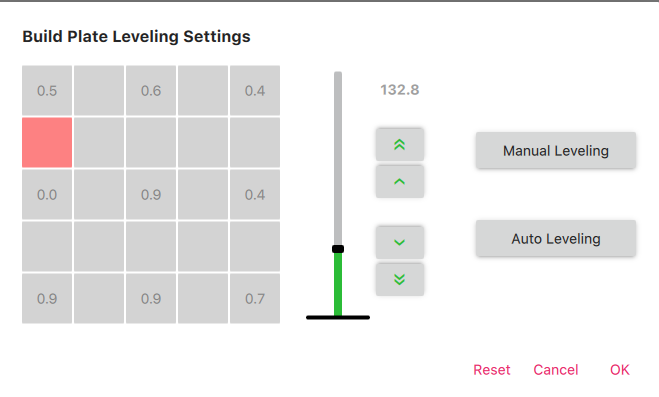Select the grid cell showing 0.5

(47, 90)
